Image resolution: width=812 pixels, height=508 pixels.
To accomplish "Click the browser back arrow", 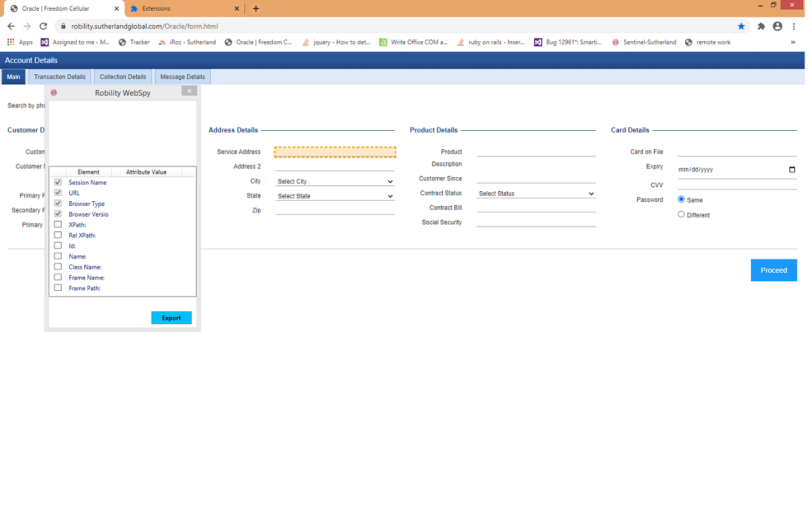I will click(11, 26).
